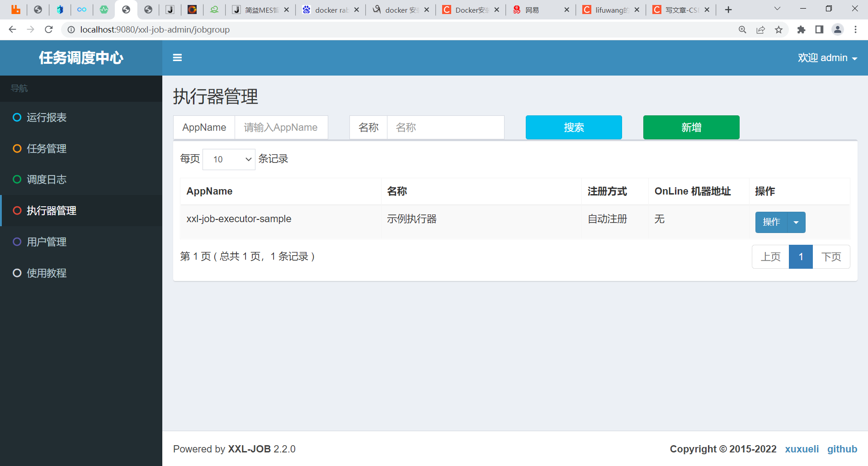Click the 搜索 search button
The image size is (868, 466).
coord(574,128)
